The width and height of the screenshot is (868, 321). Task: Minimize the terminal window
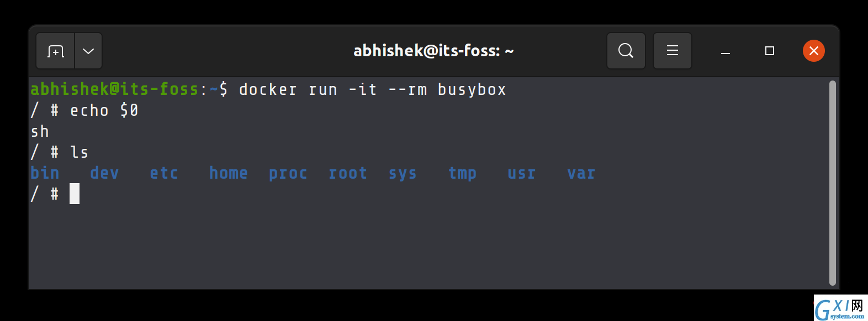click(x=726, y=51)
